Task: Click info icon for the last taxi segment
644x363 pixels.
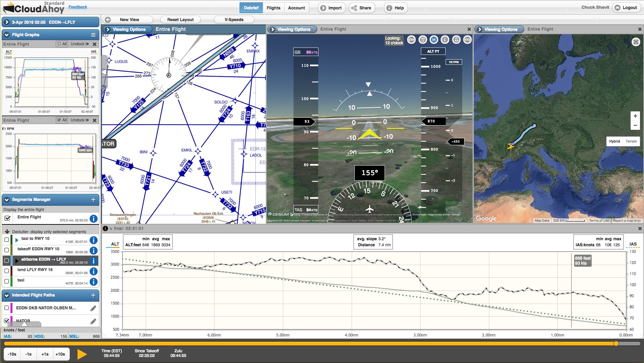Action: point(94,282)
